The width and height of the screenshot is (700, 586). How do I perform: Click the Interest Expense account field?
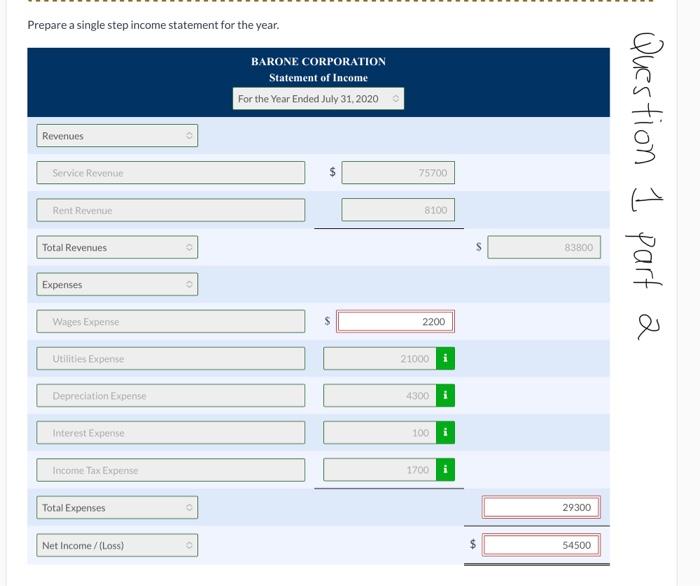[171, 432]
